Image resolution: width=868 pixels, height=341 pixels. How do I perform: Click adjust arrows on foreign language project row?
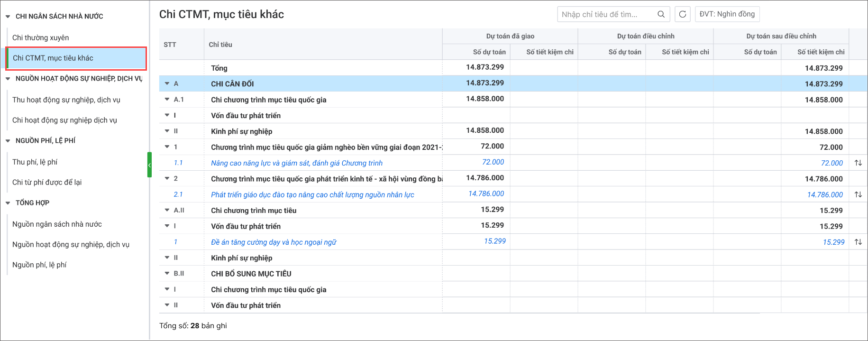(858, 242)
